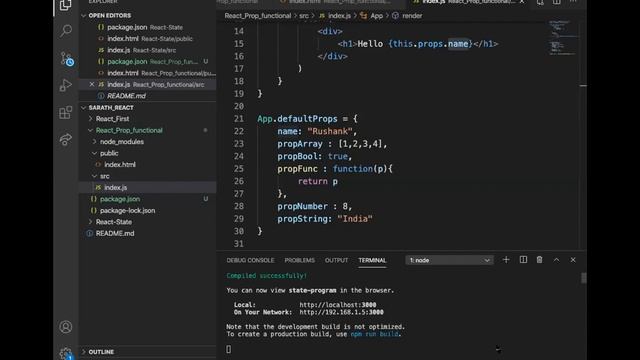The image size is (640, 360).
Task: Close index.js React_Prop_functional/src in open editors
Action: 92,84
